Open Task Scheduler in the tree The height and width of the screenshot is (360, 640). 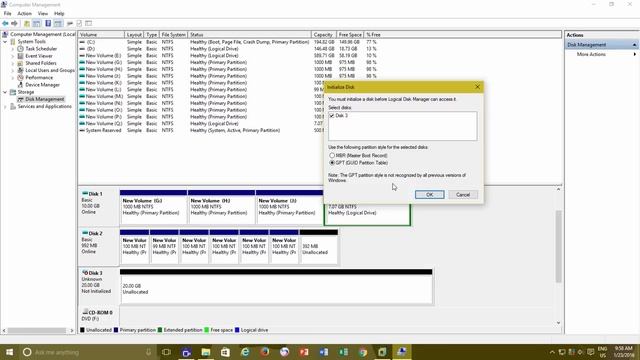41,49
